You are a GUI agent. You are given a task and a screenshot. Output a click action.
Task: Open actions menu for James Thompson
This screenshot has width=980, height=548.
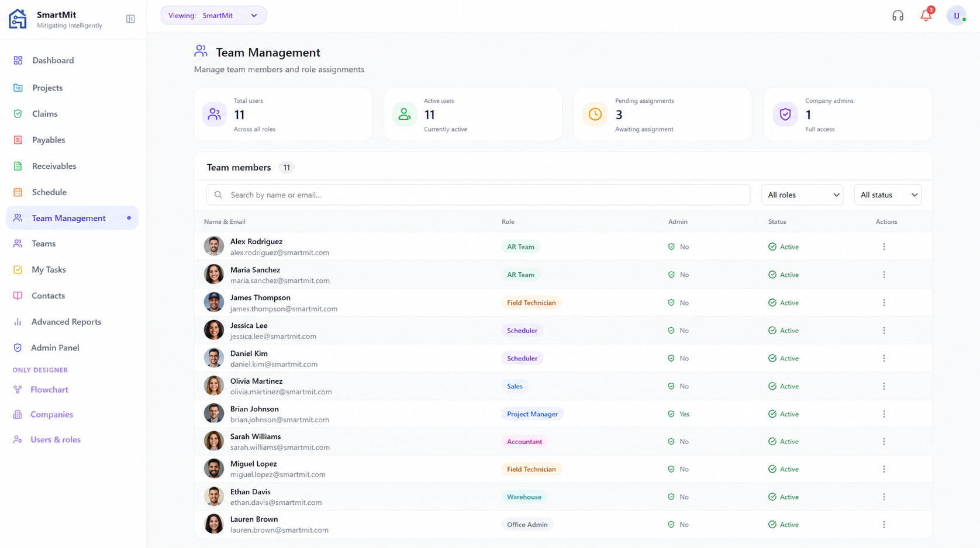coord(884,303)
